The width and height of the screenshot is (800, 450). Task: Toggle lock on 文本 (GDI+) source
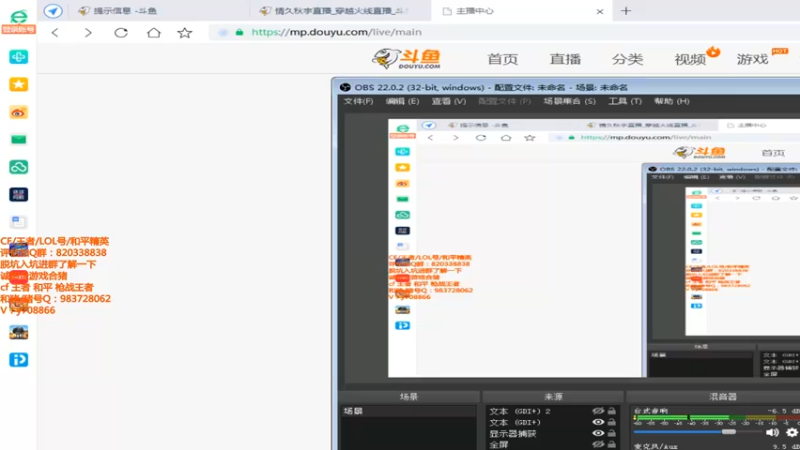click(611, 422)
